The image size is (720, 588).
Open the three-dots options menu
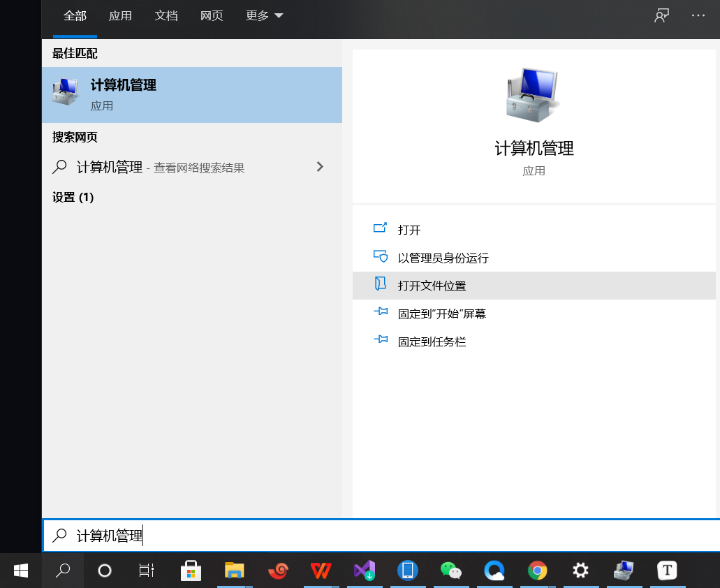698,15
